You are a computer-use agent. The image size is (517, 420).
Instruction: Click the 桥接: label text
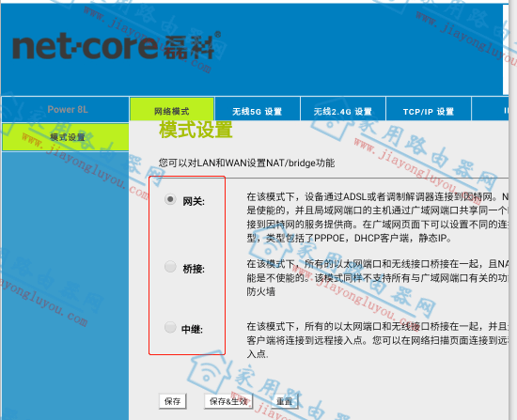(x=194, y=269)
